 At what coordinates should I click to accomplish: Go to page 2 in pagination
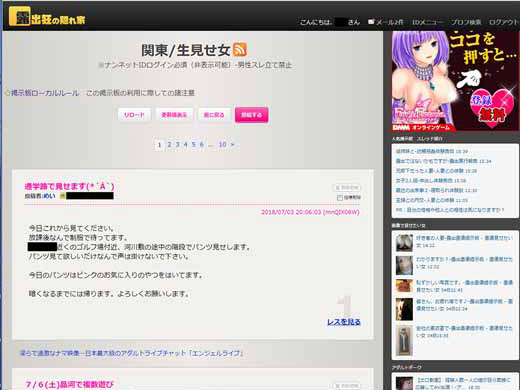(x=169, y=144)
